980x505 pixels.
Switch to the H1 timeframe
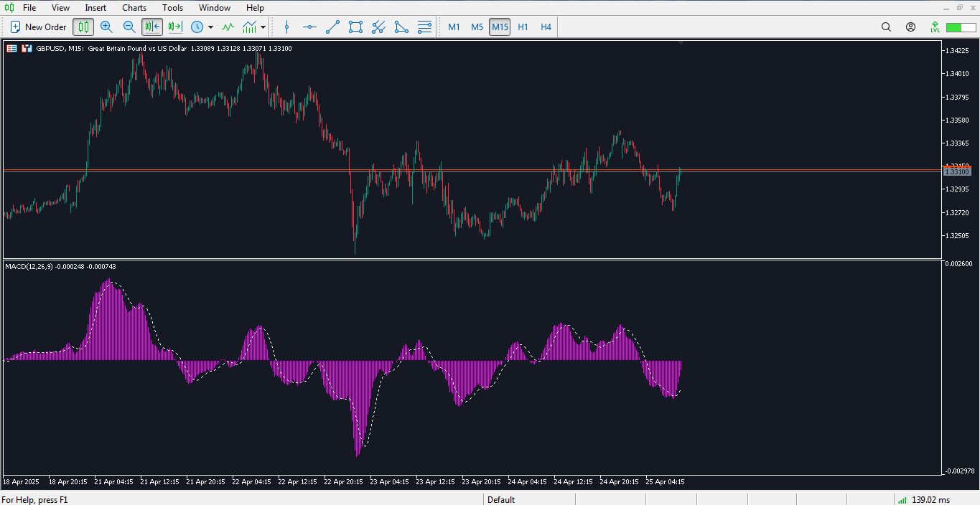(x=523, y=27)
